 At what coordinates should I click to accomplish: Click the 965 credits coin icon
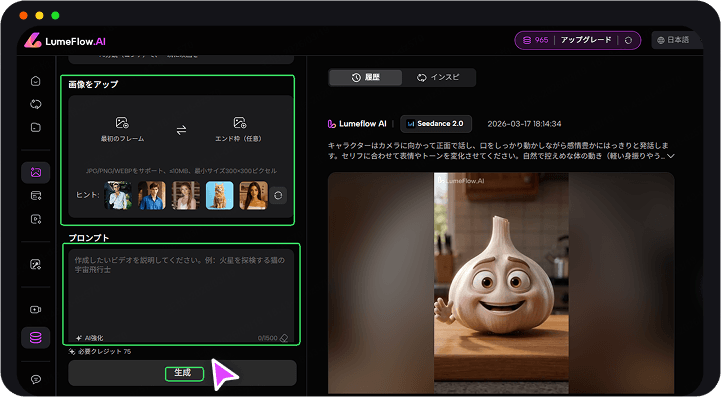point(527,40)
